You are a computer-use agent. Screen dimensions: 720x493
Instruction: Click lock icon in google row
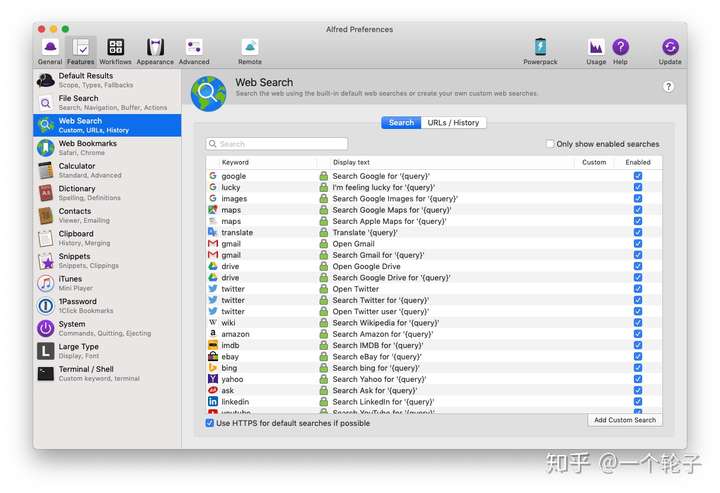pos(324,176)
